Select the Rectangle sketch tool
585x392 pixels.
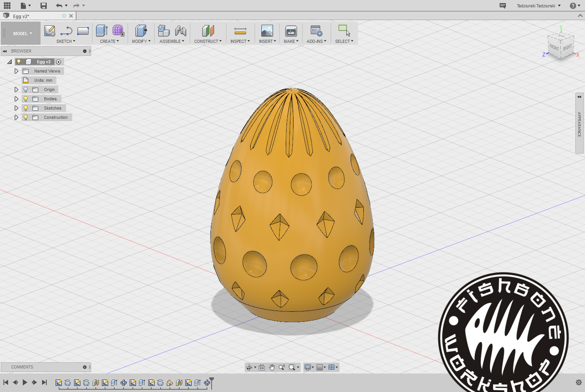tap(83, 31)
